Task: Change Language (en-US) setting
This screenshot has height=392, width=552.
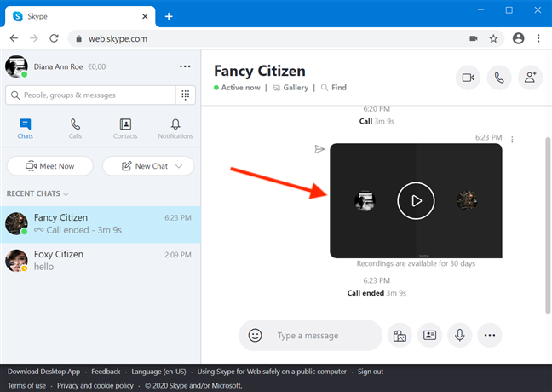Action: pyautogui.click(x=158, y=372)
